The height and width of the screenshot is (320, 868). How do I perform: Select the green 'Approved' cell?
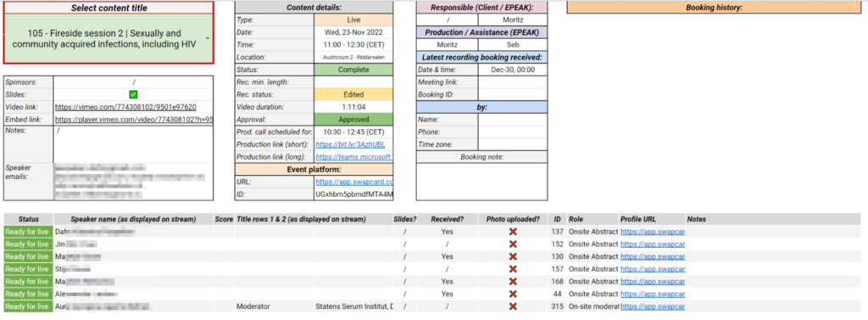[x=353, y=119]
